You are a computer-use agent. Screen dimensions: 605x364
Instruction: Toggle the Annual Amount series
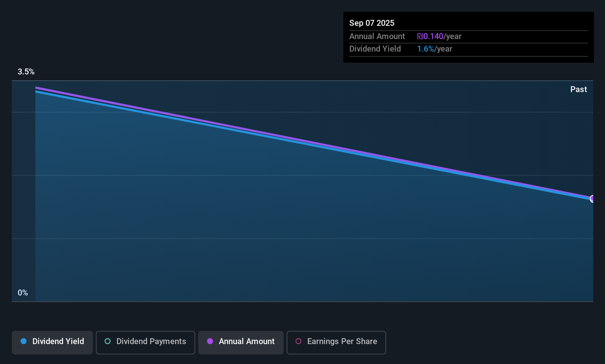coord(241,342)
